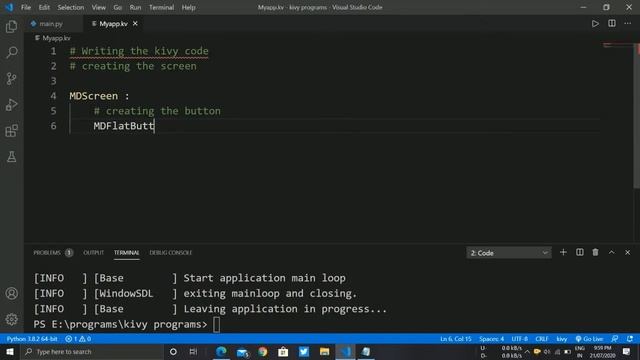
Task: Select the TERMINAL panel tab
Action: pos(127,253)
